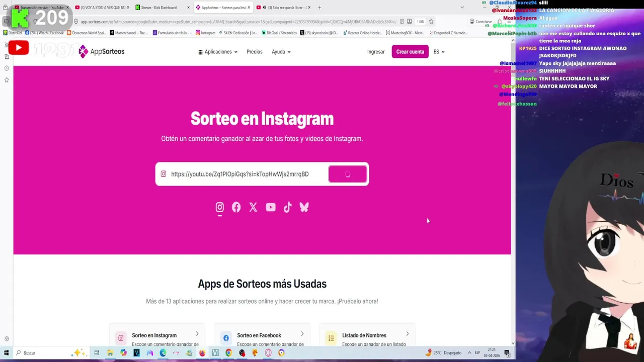Open browser sidebar settings gear icon

point(7,339)
